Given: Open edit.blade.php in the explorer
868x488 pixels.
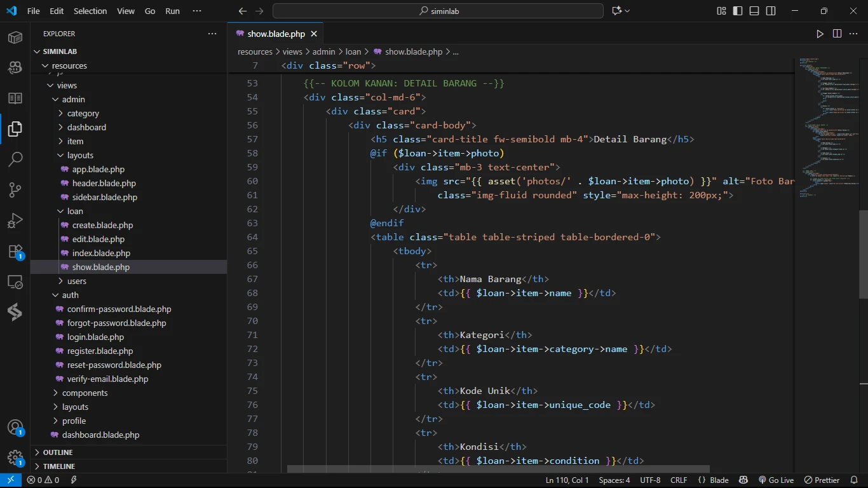Looking at the screenshot, I should (x=98, y=239).
